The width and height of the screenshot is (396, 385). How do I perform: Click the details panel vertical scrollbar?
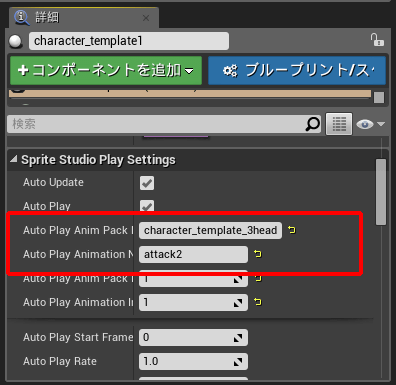pyautogui.click(x=381, y=192)
